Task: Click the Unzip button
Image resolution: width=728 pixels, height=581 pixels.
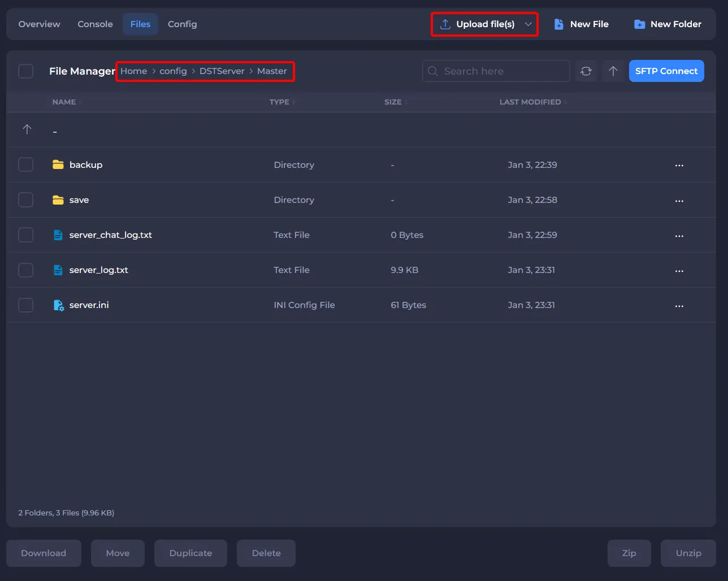Action: [688, 553]
